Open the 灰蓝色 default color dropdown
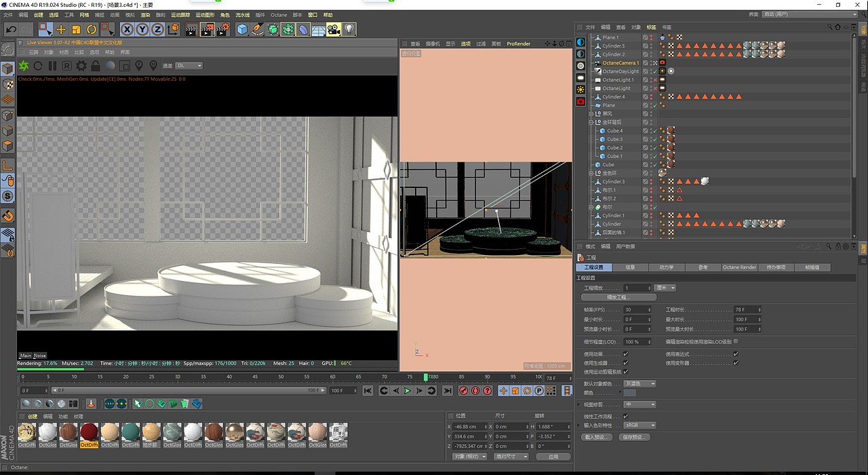 640,384
